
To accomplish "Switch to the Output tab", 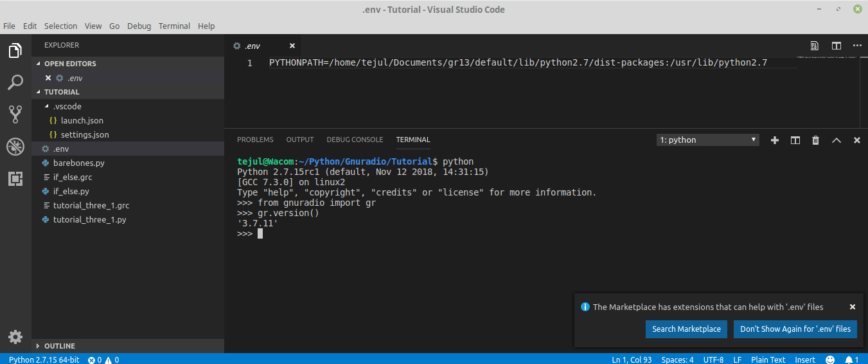I will 300,140.
